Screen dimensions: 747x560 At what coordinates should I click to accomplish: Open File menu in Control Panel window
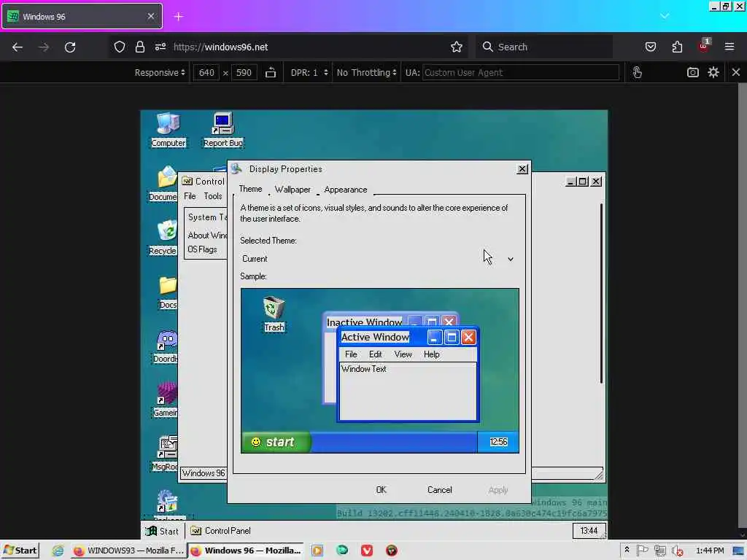click(x=190, y=196)
